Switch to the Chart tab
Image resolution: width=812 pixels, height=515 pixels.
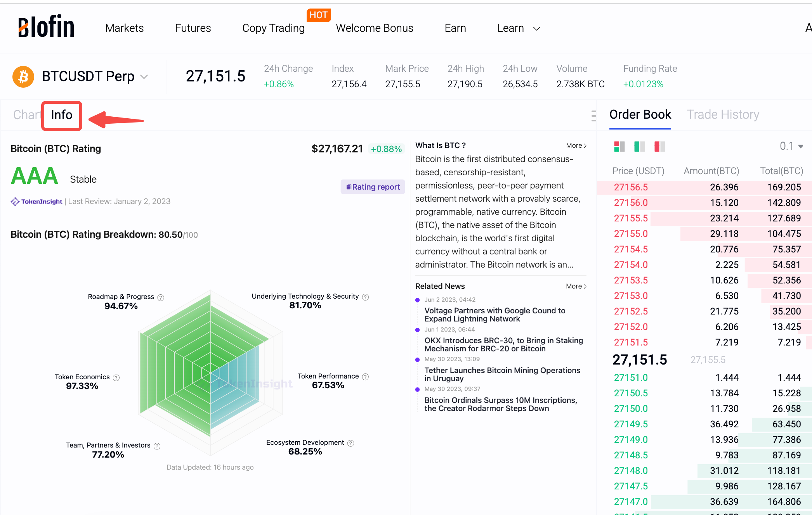click(x=27, y=115)
